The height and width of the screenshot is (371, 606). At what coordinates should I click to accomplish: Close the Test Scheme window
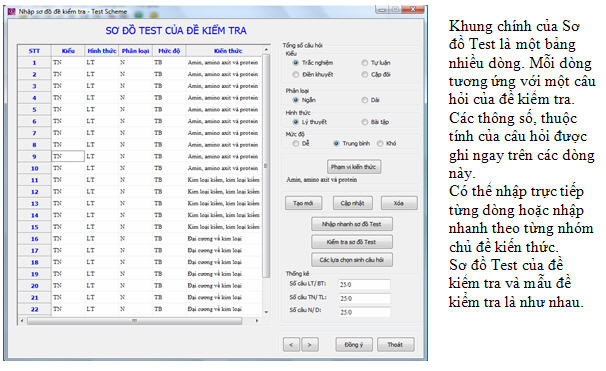pos(413,9)
